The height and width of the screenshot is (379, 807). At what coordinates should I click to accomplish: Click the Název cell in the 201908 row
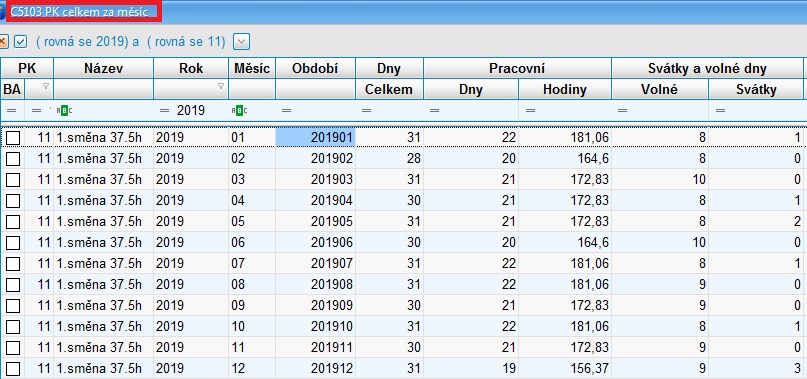tap(103, 285)
